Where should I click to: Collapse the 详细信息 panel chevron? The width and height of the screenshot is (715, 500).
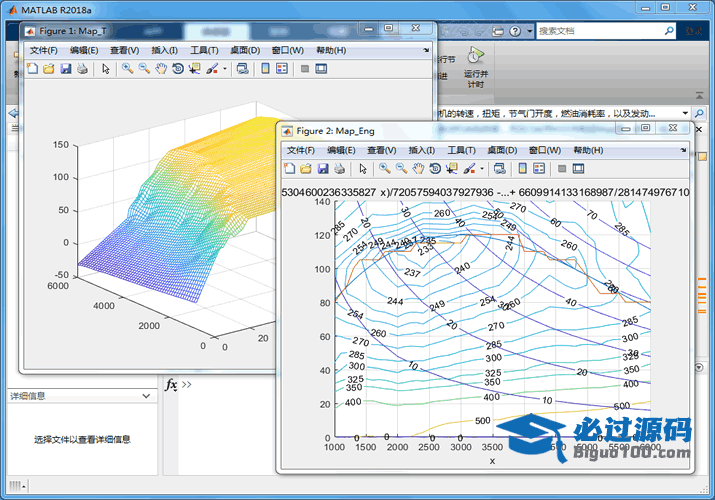(x=147, y=396)
